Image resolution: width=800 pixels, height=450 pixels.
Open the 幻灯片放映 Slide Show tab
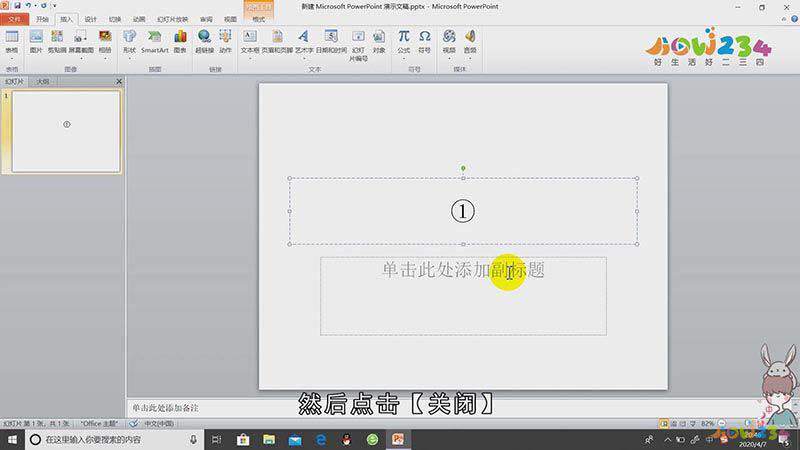[172, 19]
